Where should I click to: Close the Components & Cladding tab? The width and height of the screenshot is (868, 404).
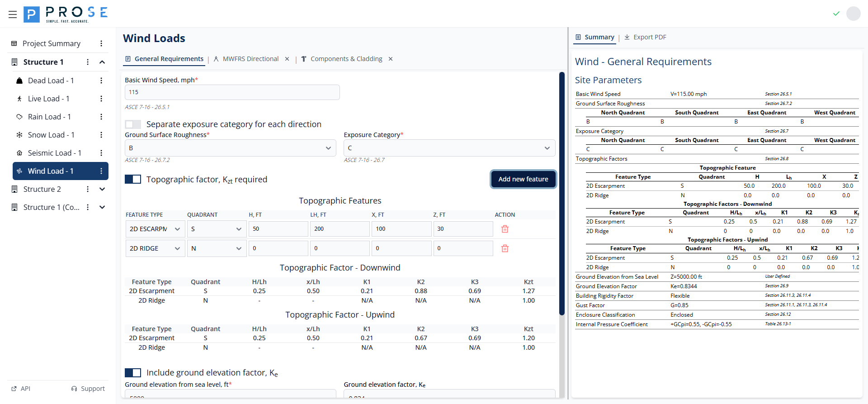(391, 59)
